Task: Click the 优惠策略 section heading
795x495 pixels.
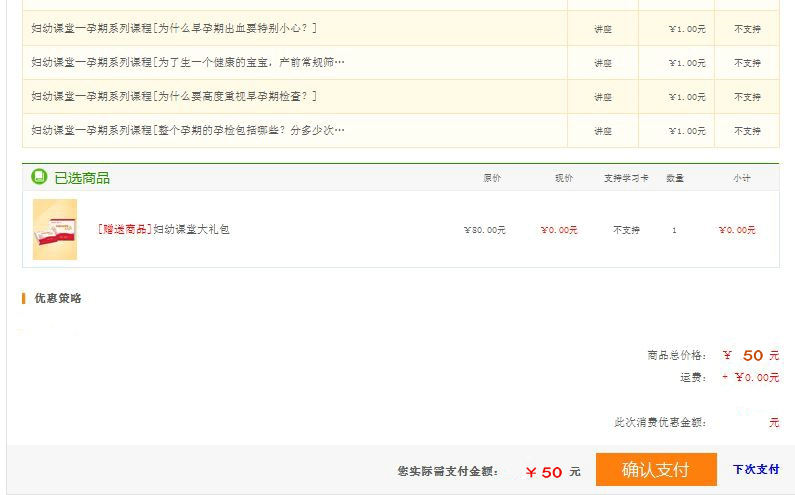Action: pyautogui.click(x=58, y=298)
